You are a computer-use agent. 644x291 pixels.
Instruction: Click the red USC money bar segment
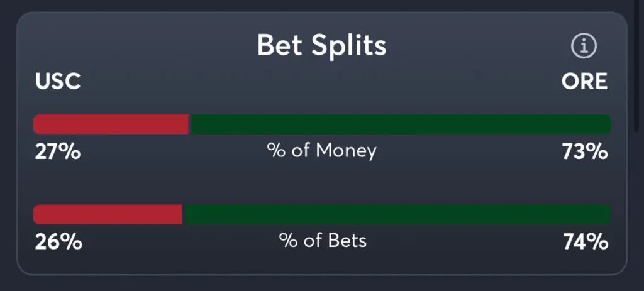pyautogui.click(x=111, y=124)
